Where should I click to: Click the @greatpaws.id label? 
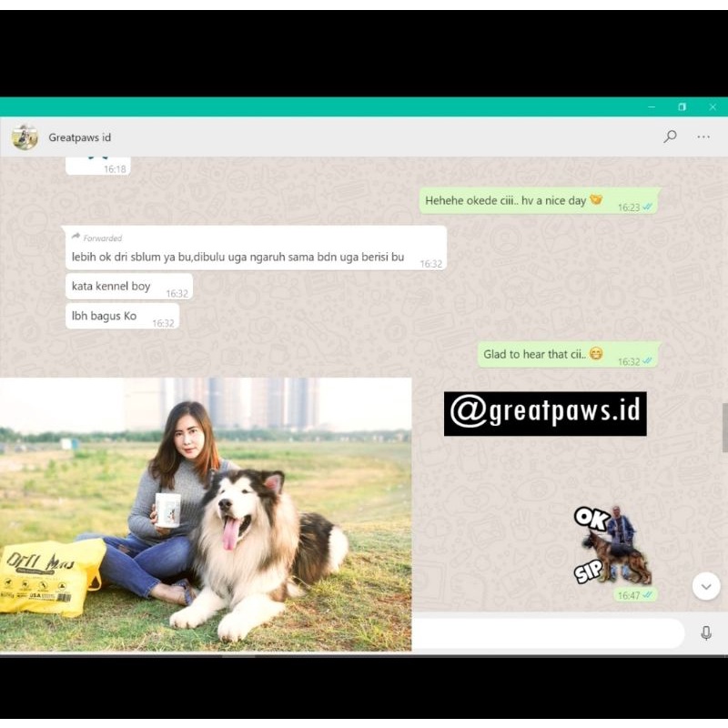click(x=545, y=413)
